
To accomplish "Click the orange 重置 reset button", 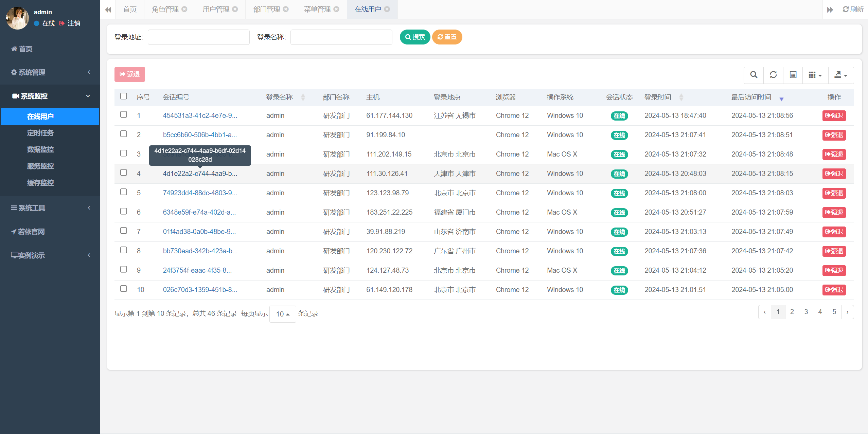I will (x=447, y=37).
